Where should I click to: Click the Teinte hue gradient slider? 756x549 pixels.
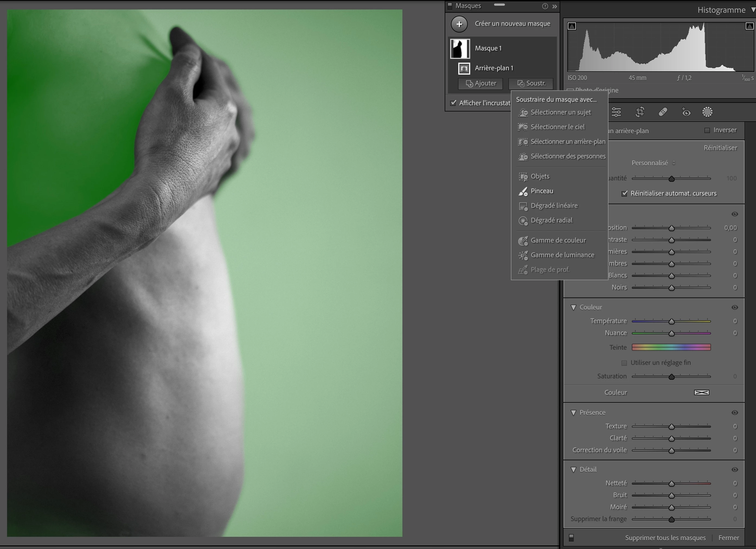671,347
